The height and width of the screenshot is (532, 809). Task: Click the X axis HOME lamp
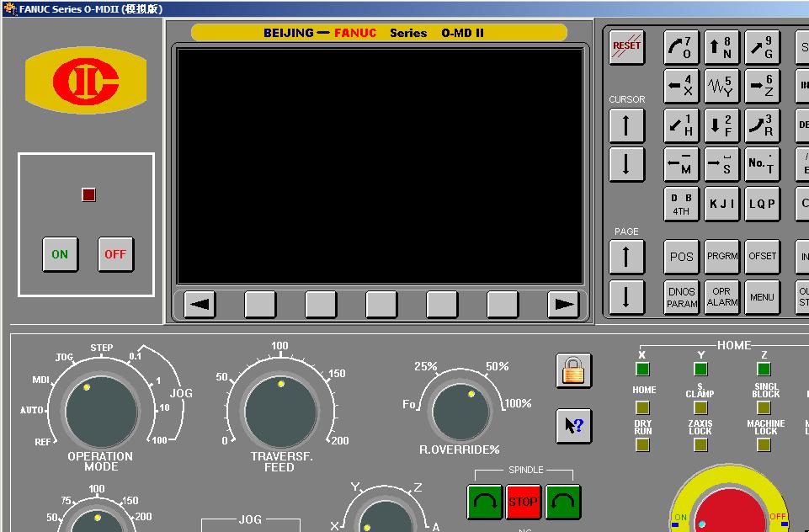click(x=642, y=369)
